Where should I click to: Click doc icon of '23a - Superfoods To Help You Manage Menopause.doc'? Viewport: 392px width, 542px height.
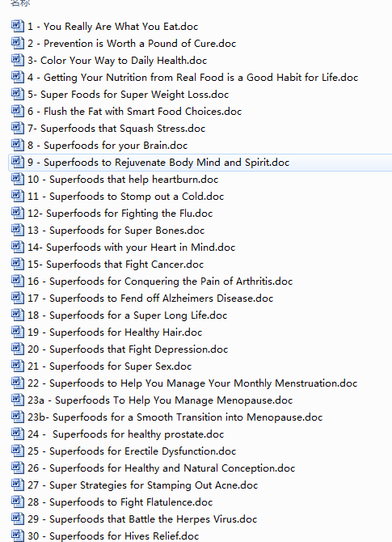click(18, 400)
